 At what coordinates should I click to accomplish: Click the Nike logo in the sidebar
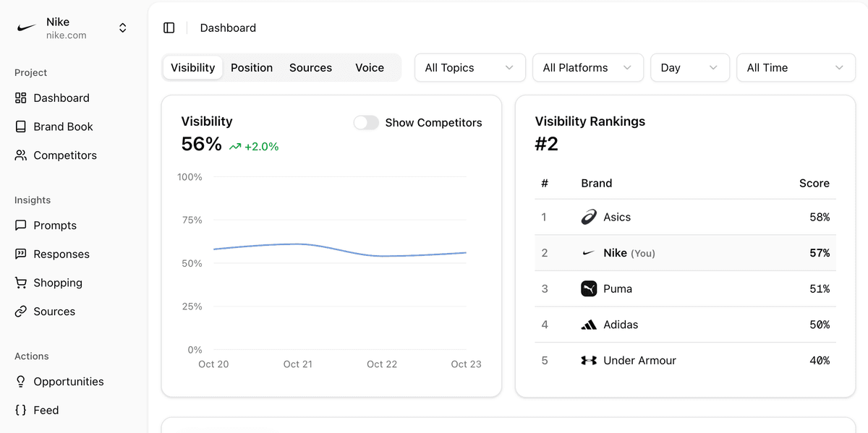[x=25, y=27]
